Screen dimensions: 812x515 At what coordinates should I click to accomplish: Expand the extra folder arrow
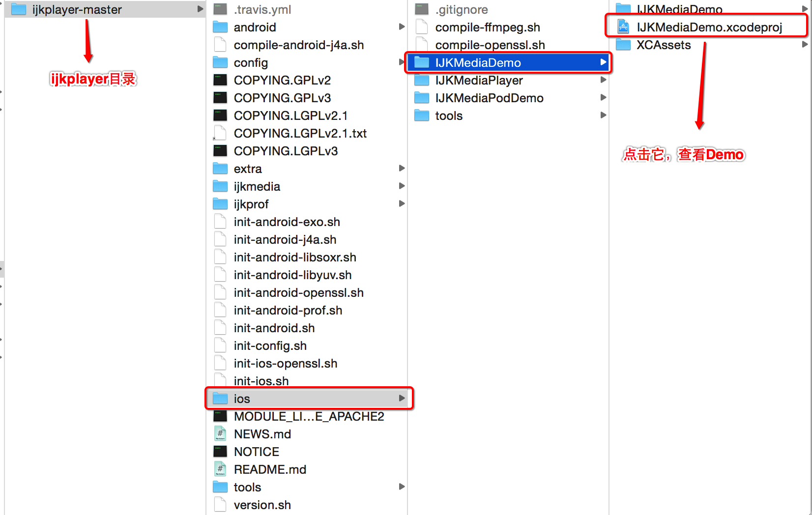(x=402, y=168)
